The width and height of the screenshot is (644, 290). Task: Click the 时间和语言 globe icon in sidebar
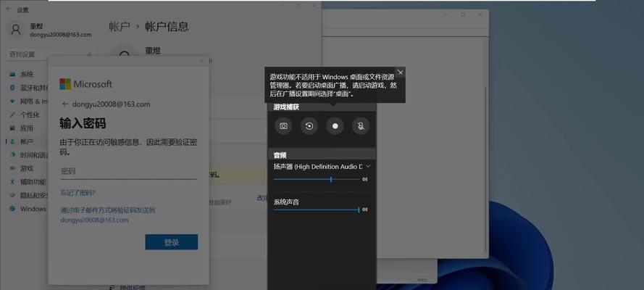[12, 155]
